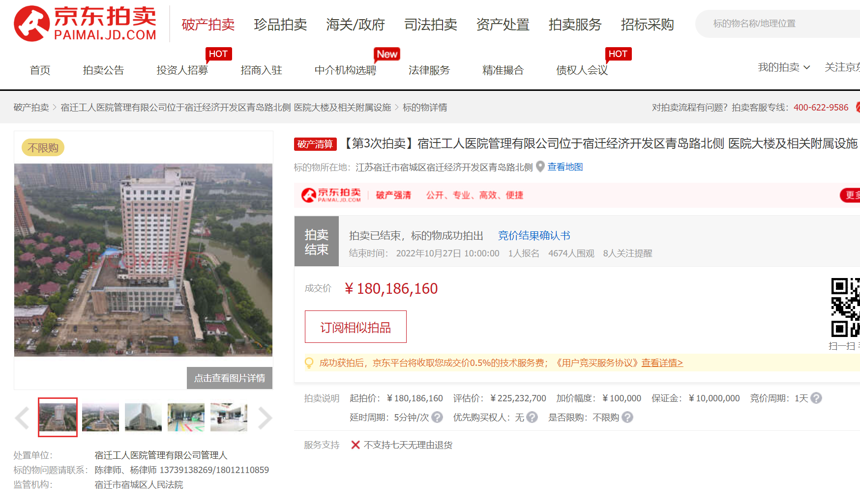The height and width of the screenshot is (504, 860).
Task: Click 查看地图 link
Action: [x=565, y=167]
